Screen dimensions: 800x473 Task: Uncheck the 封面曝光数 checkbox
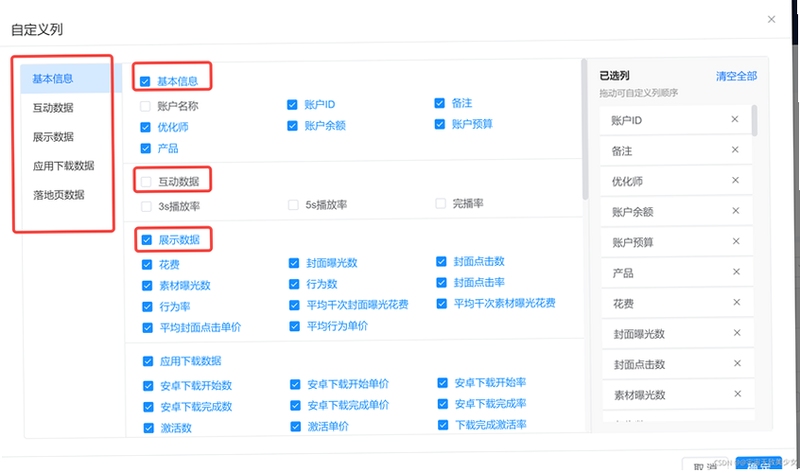coord(294,263)
